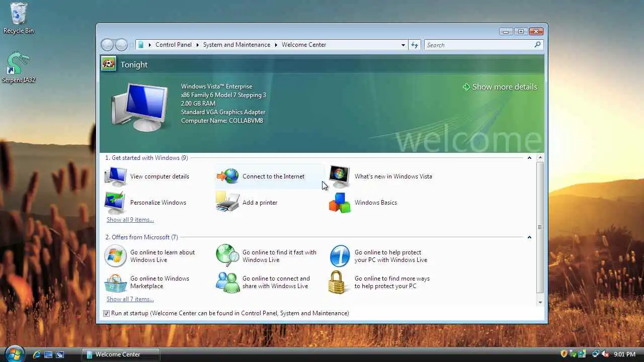Click the vertical scrollbar down arrow

[x=540, y=302]
